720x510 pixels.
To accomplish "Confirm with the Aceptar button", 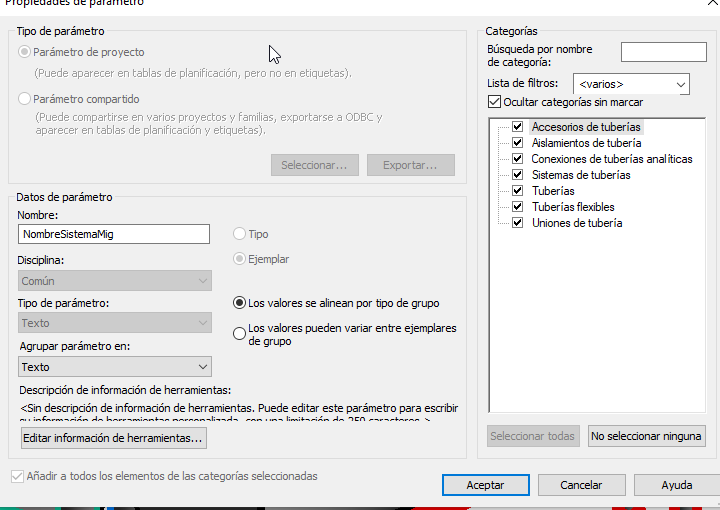I will click(486, 485).
